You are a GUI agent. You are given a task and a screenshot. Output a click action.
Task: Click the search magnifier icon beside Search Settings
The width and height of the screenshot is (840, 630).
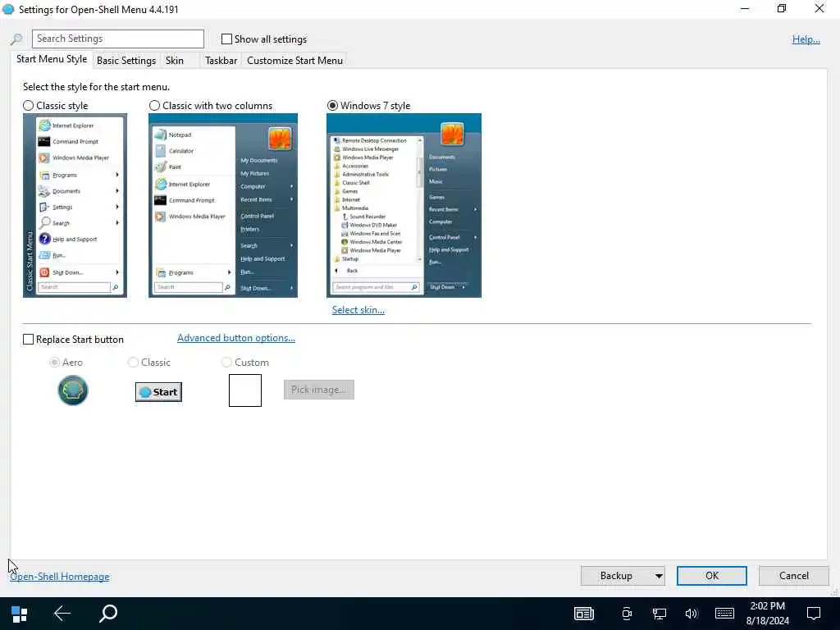tap(16, 39)
